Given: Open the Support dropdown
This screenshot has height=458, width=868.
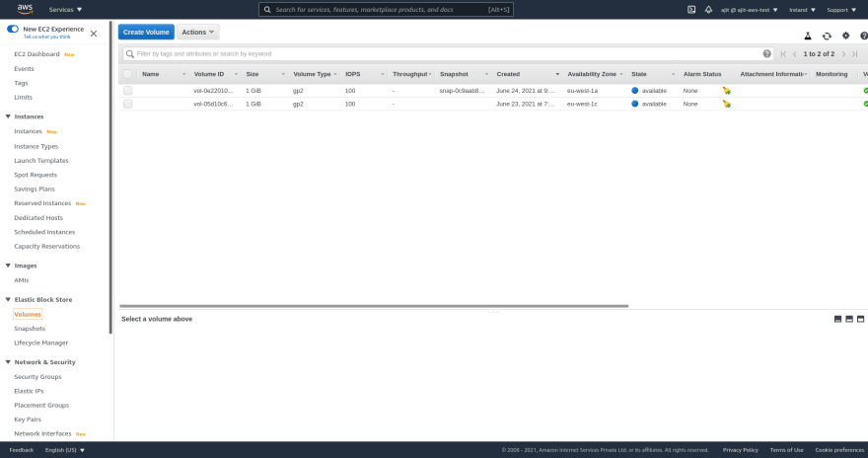Looking at the screenshot, I should (841, 10).
